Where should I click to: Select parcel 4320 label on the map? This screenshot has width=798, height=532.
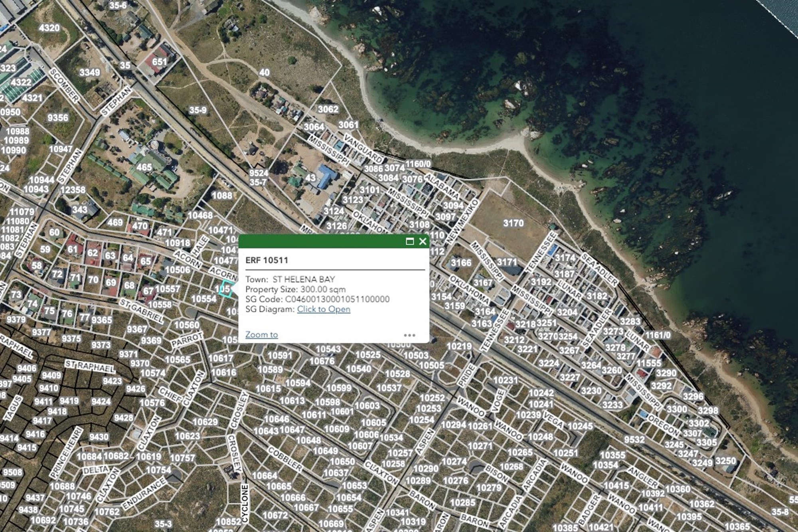point(49,28)
